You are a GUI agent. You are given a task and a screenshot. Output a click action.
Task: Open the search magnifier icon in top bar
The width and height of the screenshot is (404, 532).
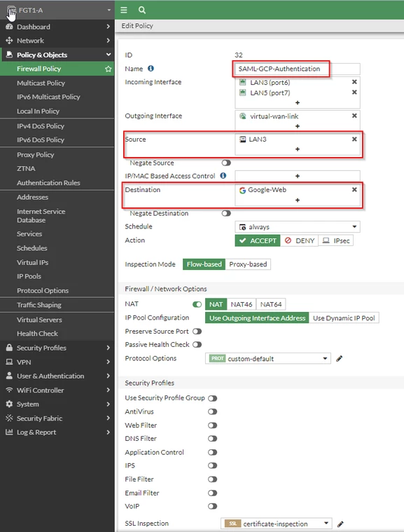(142, 11)
